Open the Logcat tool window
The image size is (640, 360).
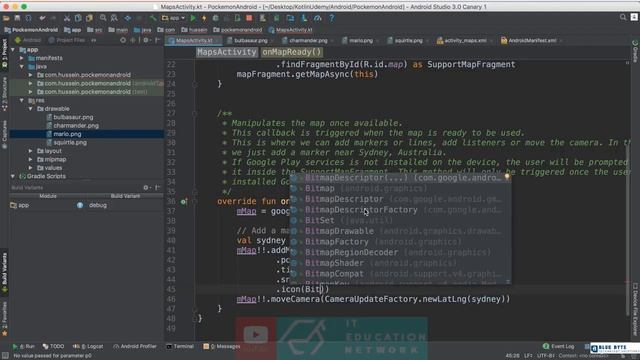coord(88,346)
